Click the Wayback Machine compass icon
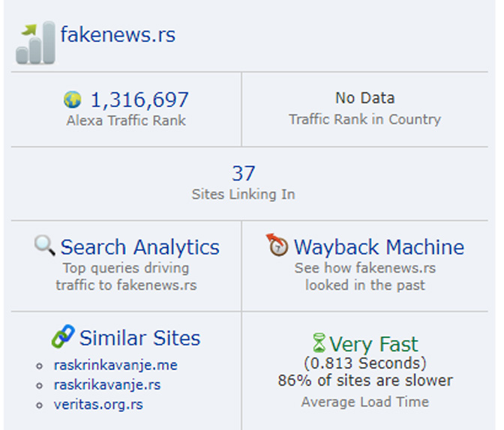504x430 pixels. [277, 245]
